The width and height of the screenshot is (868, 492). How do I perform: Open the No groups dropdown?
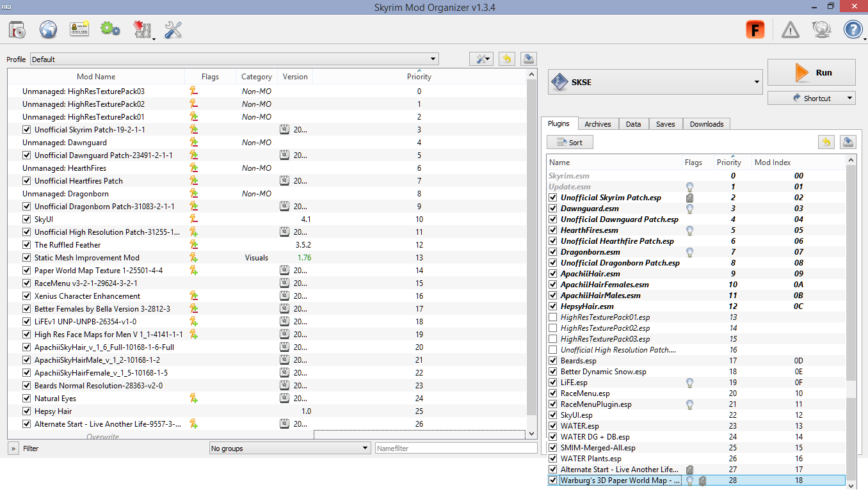click(x=290, y=448)
